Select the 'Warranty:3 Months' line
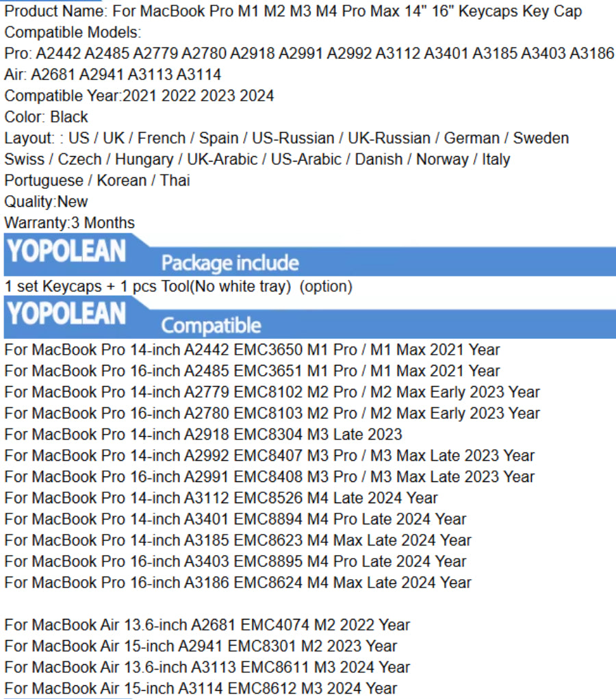This screenshot has height=699, width=616. pyautogui.click(x=70, y=223)
